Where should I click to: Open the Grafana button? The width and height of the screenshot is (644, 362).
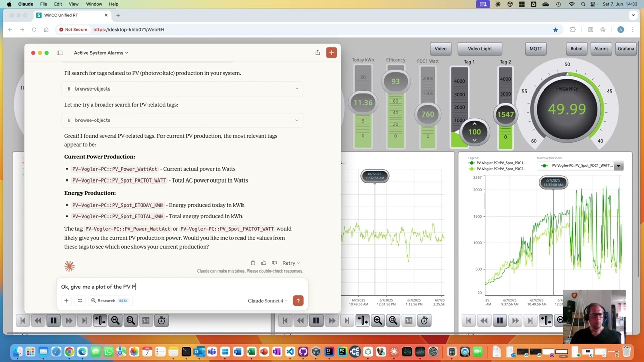coord(626,49)
